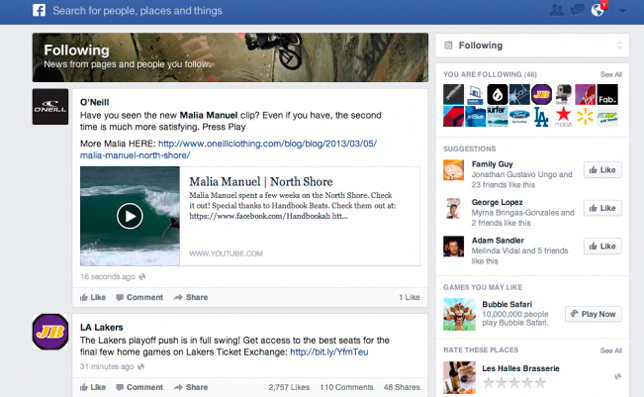Screen dimensions: 644x397
Task: Open the Ford logo icon in following grid
Action: coord(520,117)
